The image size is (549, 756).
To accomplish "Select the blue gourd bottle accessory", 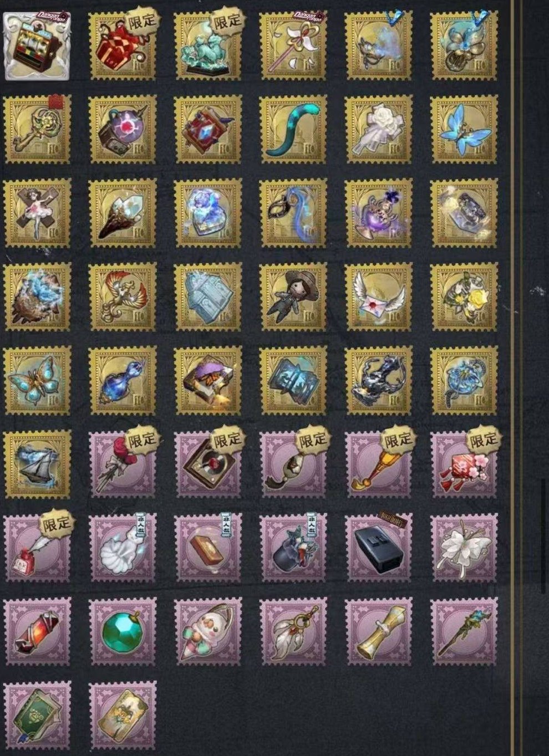I will (x=123, y=380).
